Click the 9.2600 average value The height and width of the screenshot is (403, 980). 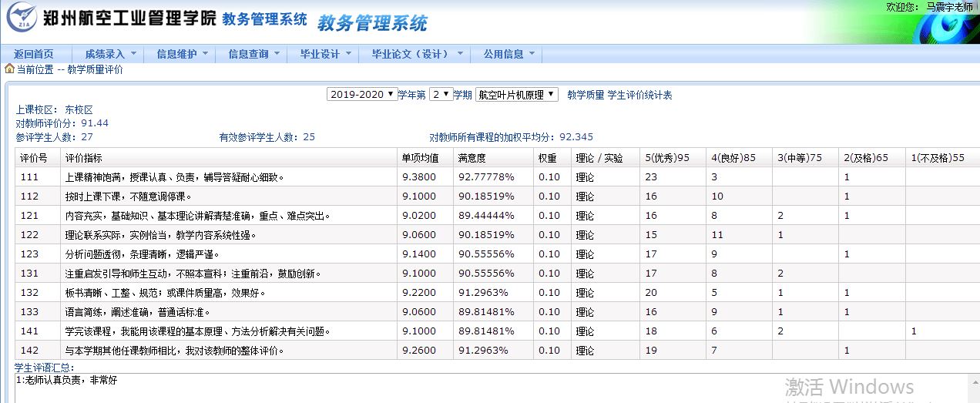click(419, 351)
